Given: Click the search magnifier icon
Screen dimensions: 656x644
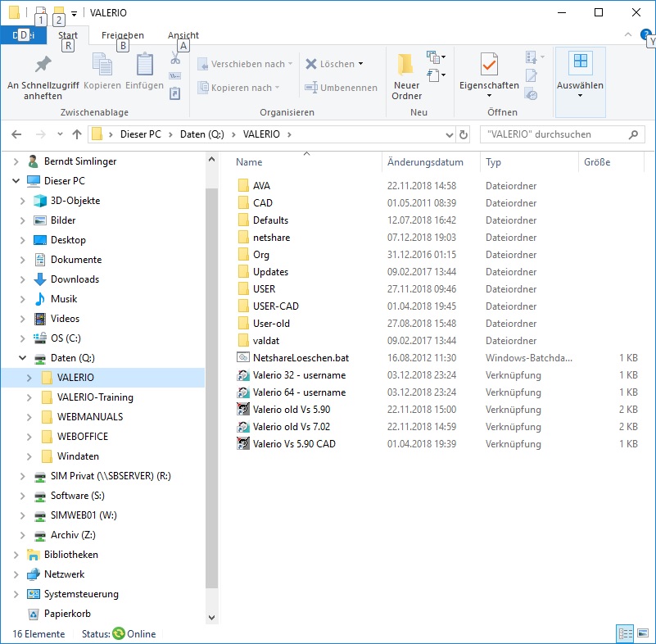Looking at the screenshot, I should coord(633,134).
